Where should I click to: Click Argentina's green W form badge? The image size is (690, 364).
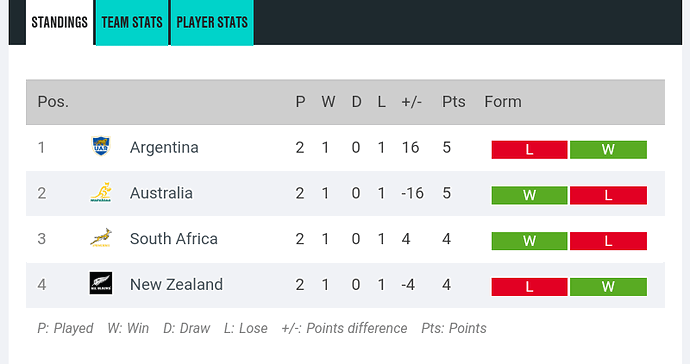(608, 150)
